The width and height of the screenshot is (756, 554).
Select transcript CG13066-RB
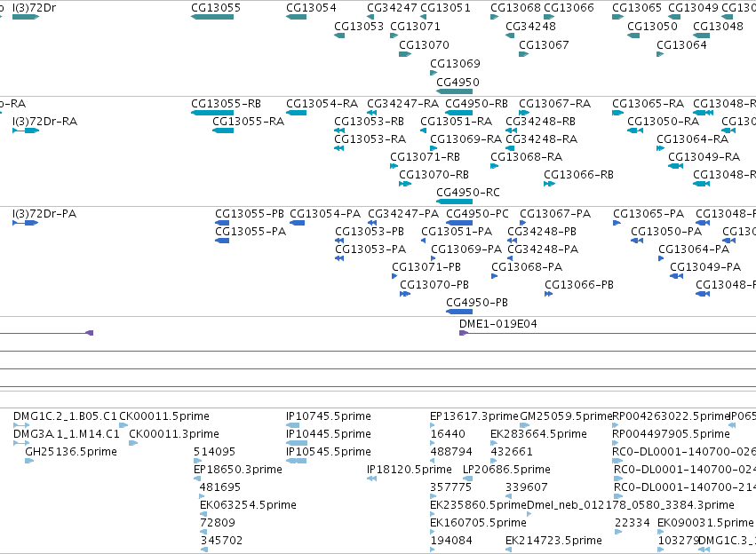579,175
